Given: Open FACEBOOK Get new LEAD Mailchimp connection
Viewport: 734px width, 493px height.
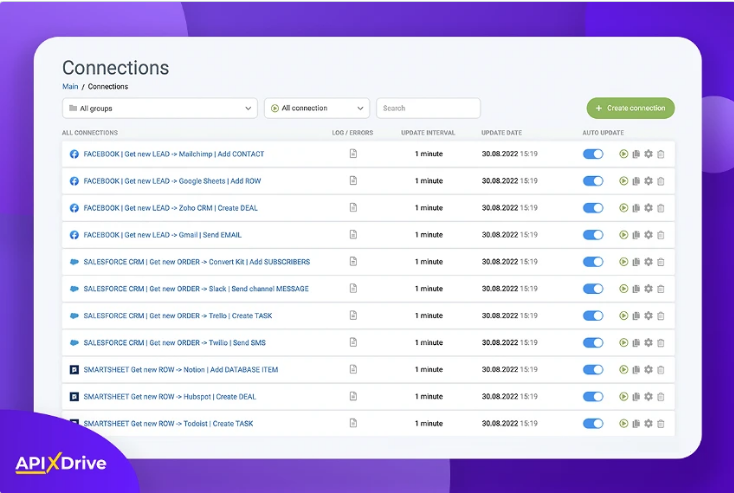Looking at the screenshot, I should pyautogui.click(x=174, y=154).
